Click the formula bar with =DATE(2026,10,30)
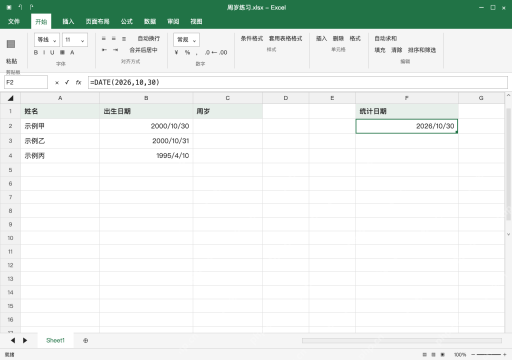This screenshot has height=360, width=512. click(x=298, y=82)
